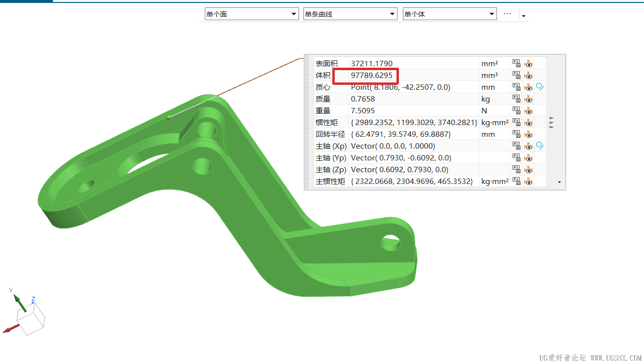Image resolution: width=644 pixels, height=364 pixels.
Task: Open the 单个体 body rule dropdown
Action: coord(450,14)
